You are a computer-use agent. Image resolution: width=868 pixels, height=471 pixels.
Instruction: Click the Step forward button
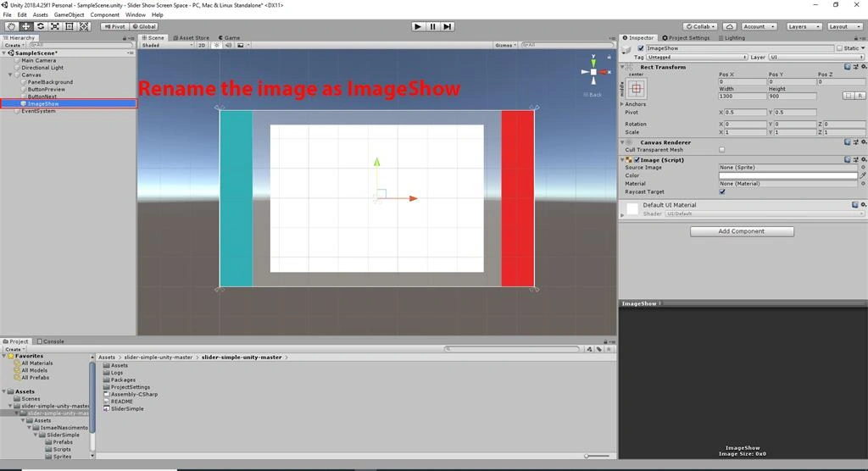coord(448,26)
